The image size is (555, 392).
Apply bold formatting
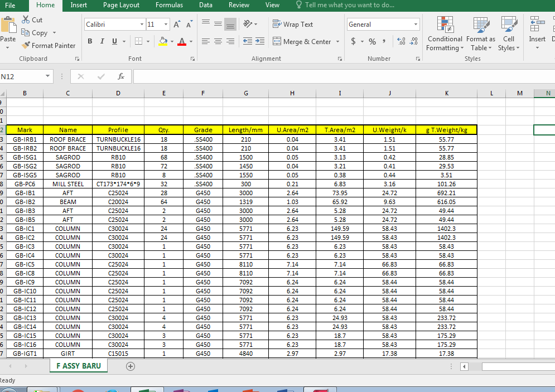click(x=89, y=41)
